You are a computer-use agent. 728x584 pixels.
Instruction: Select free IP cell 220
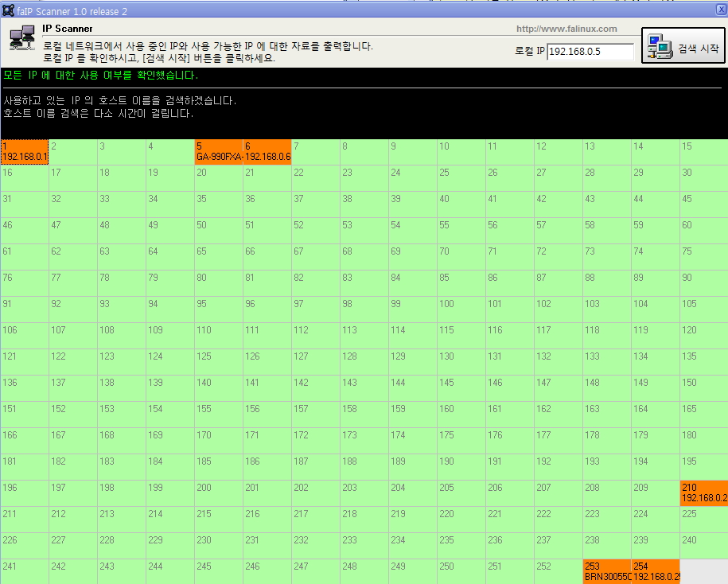click(x=461, y=519)
